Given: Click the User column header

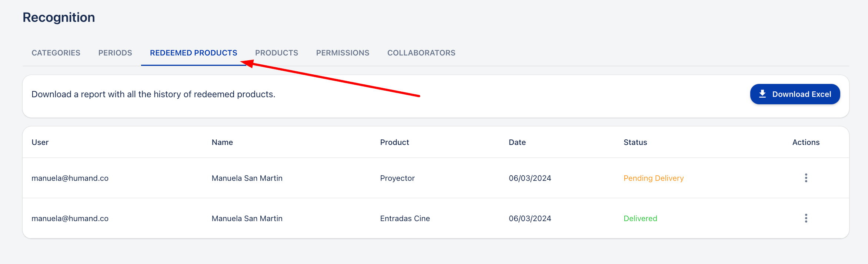Looking at the screenshot, I should pyautogui.click(x=40, y=142).
